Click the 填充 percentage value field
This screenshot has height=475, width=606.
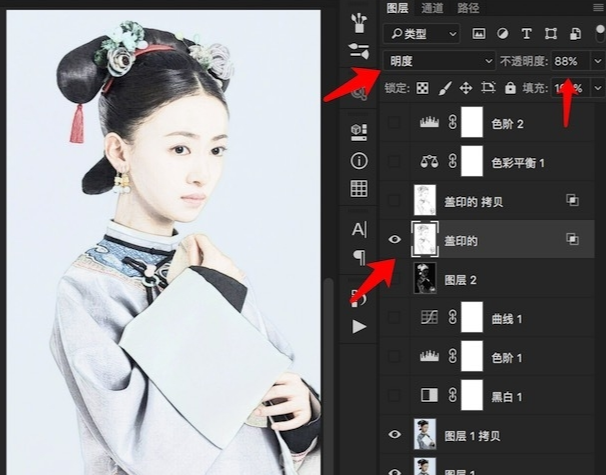click(x=571, y=88)
